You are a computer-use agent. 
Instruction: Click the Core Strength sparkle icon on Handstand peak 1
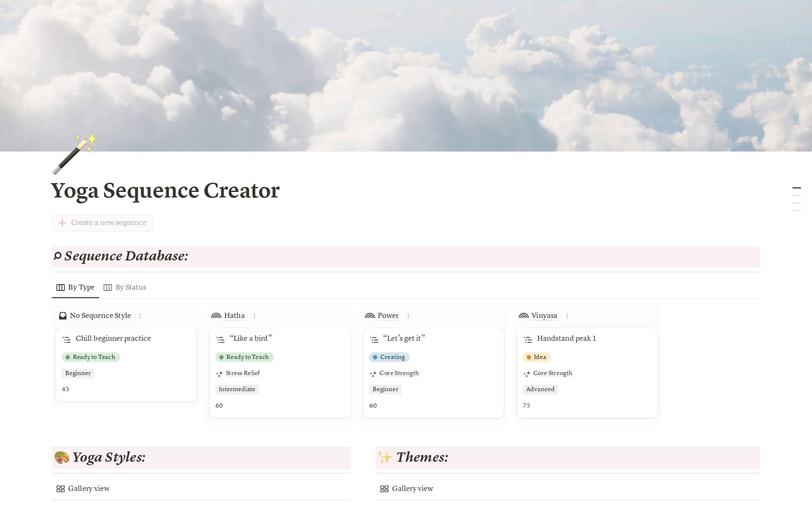pyautogui.click(x=527, y=373)
